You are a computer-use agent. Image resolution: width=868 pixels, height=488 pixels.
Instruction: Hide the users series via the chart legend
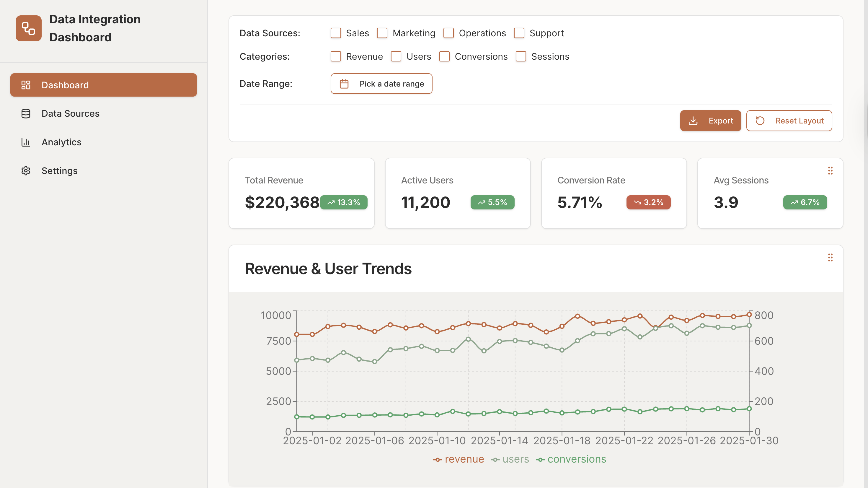point(510,459)
